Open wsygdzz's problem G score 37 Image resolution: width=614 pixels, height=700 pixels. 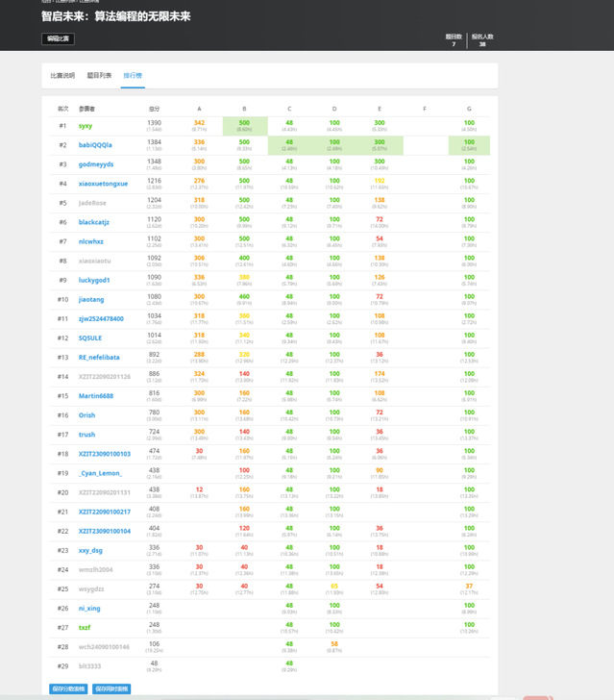pyautogui.click(x=469, y=586)
